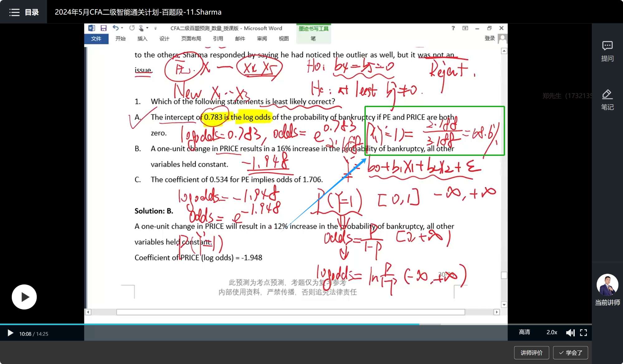Open the 目录 contents list icon

coord(14,12)
